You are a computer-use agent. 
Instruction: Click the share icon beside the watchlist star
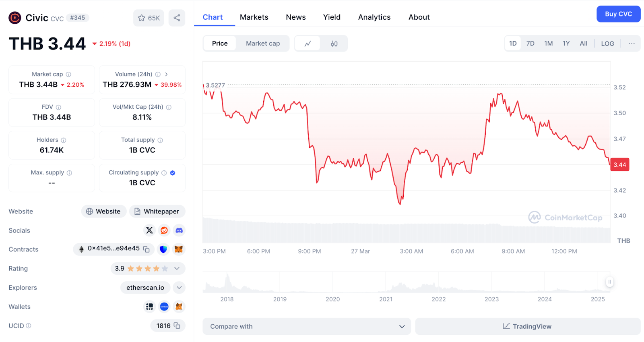pyautogui.click(x=177, y=18)
